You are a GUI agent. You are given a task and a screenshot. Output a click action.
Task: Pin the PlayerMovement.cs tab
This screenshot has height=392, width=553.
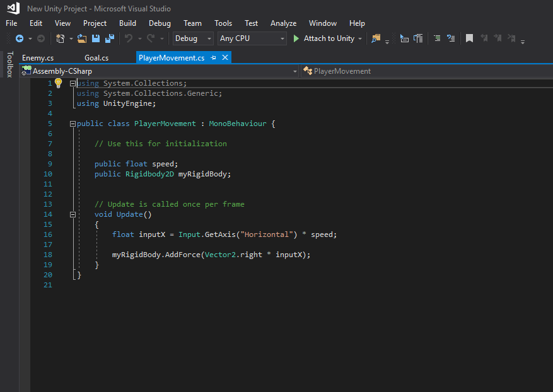coord(213,57)
